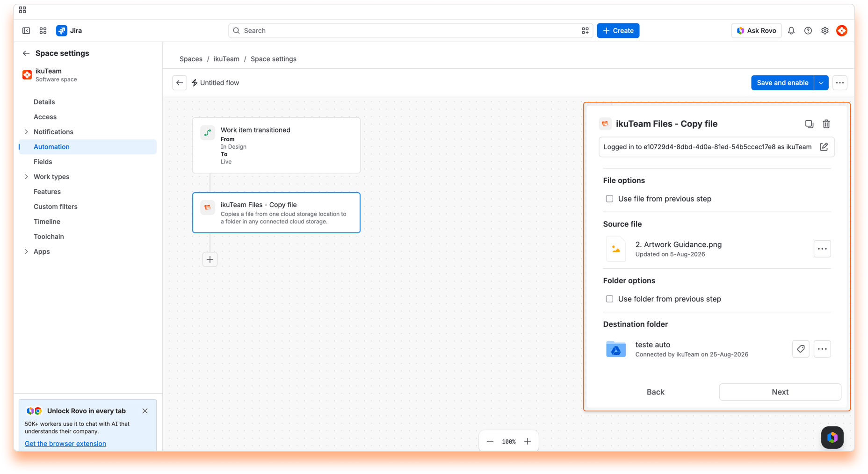This screenshot has width=868, height=474.
Task: Click the Back button in panel
Action: click(655, 392)
